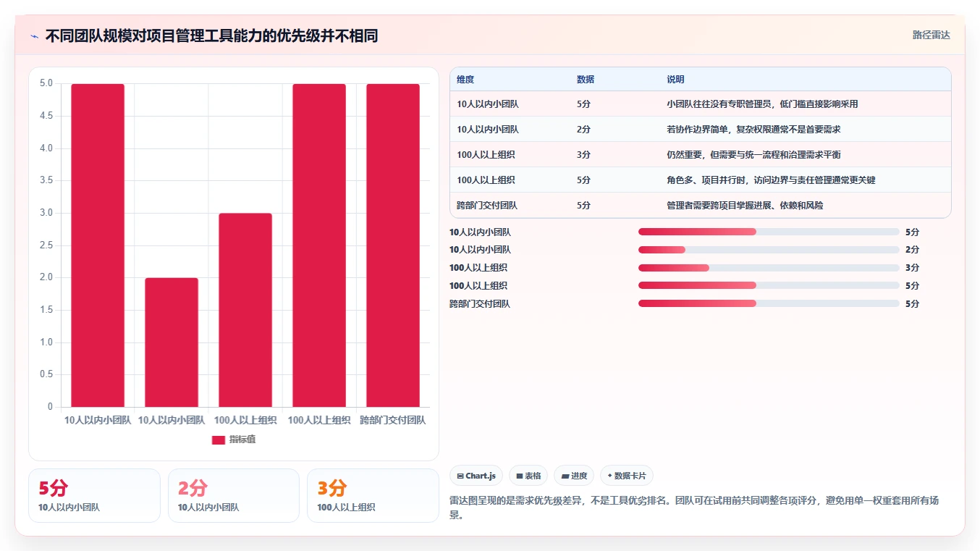Screen dimensions: 980x551
Task: Toggle the red 指标值 legend swatch
Action: point(219,439)
